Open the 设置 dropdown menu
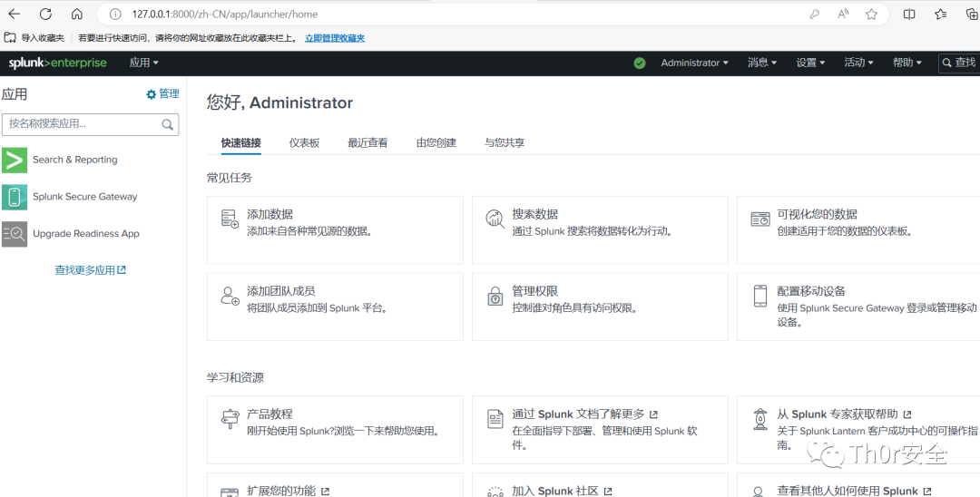This screenshot has width=980, height=497. pyautogui.click(x=810, y=63)
